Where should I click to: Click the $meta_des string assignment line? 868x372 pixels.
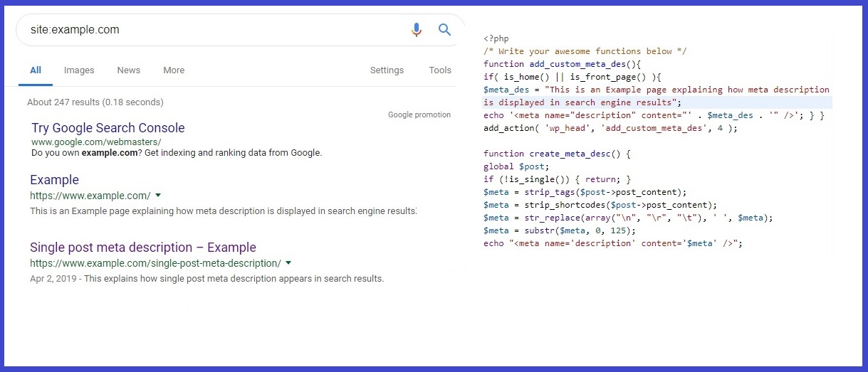(x=657, y=90)
